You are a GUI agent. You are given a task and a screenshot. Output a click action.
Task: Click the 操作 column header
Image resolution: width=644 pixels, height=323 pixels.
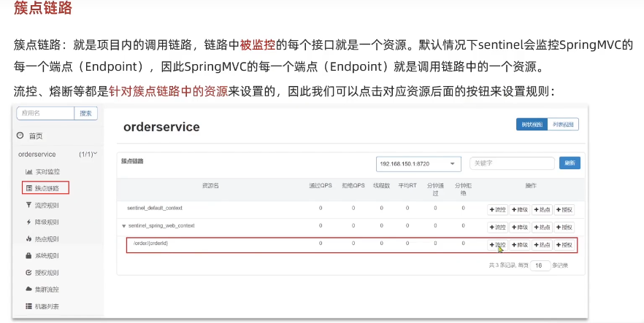531,186
